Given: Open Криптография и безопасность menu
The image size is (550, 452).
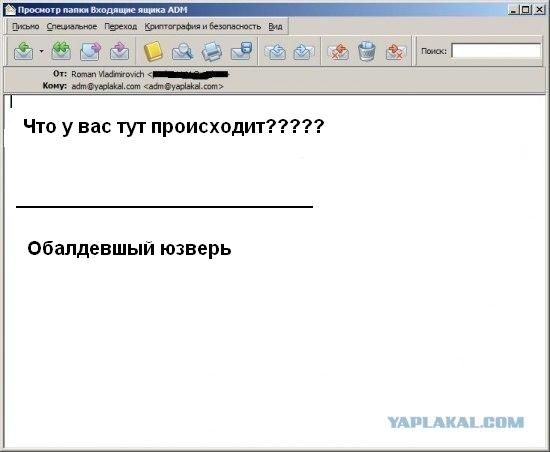Looking at the screenshot, I should tap(203, 27).
